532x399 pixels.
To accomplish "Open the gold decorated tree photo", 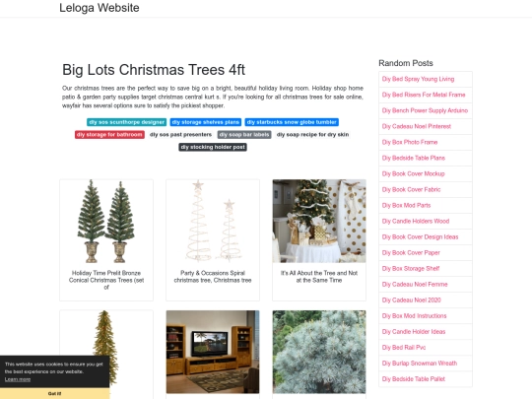I will [x=319, y=222].
